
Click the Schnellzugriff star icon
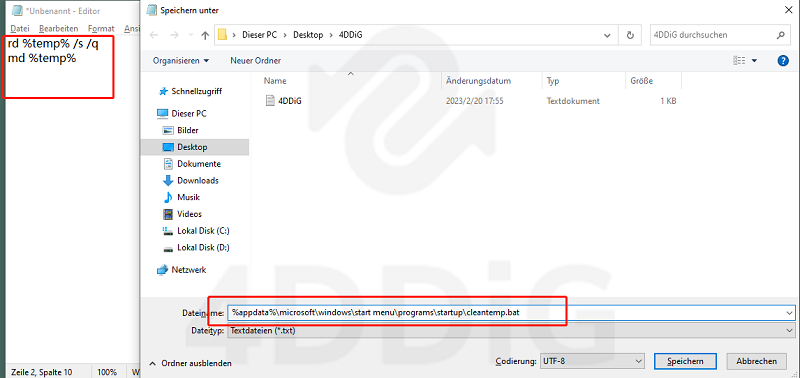[163, 91]
